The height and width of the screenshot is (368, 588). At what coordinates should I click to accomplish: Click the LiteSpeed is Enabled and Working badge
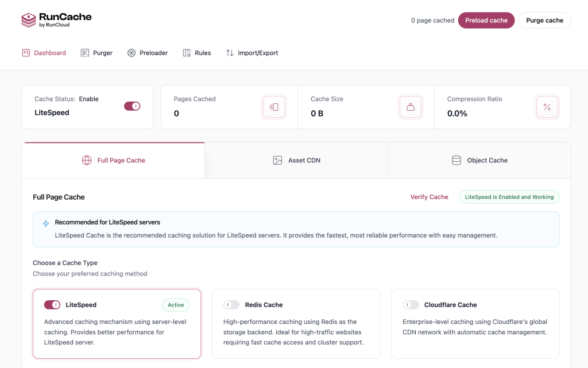[x=509, y=197]
